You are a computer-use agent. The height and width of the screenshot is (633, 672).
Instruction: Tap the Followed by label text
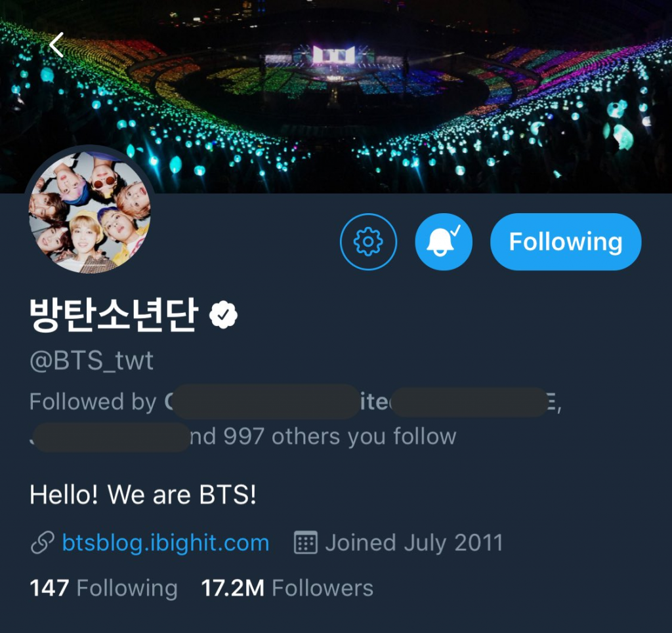click(93, 401)
